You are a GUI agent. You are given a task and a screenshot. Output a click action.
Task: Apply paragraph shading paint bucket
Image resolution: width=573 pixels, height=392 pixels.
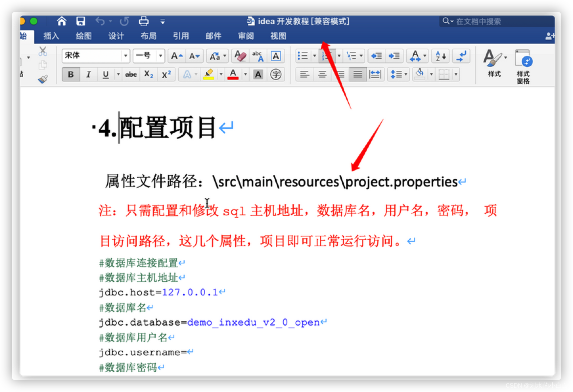(x=420, y=75)
